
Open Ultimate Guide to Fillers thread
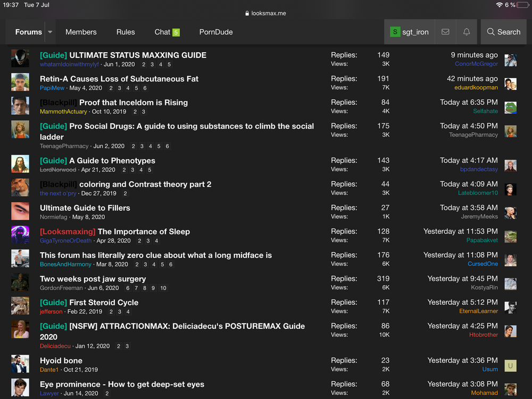(x=85, y=208)
